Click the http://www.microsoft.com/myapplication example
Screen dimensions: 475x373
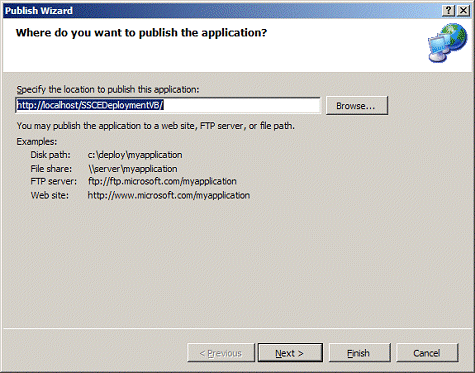169,195
